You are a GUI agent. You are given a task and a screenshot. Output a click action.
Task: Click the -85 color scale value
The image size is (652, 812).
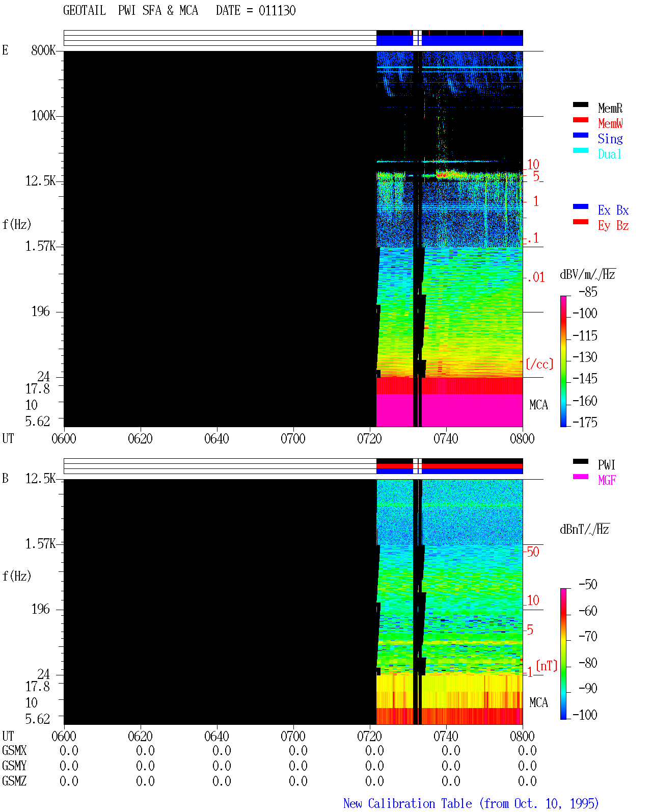tap(588, 292)
